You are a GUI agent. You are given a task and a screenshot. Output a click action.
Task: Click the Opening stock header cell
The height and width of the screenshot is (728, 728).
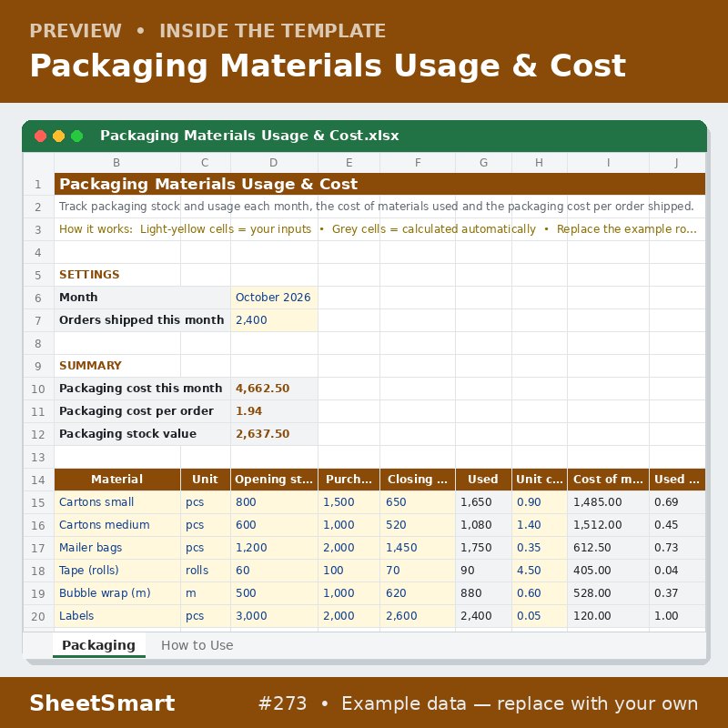(x=274, y=480)
